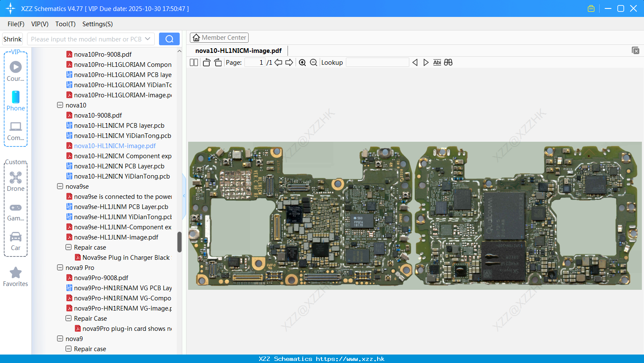Open nova10-HL1NICM PCB layer.pcb

pos(119,125)
